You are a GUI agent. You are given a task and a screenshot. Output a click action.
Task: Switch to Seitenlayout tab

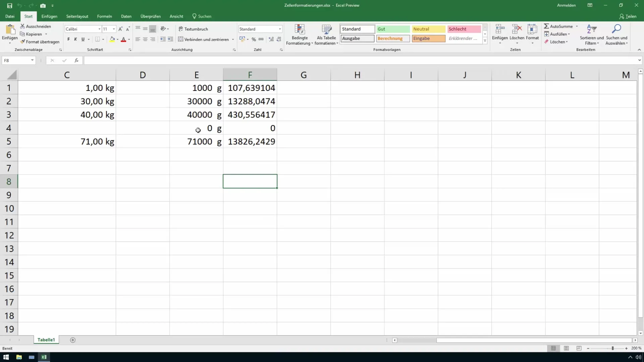pos(77,16)
